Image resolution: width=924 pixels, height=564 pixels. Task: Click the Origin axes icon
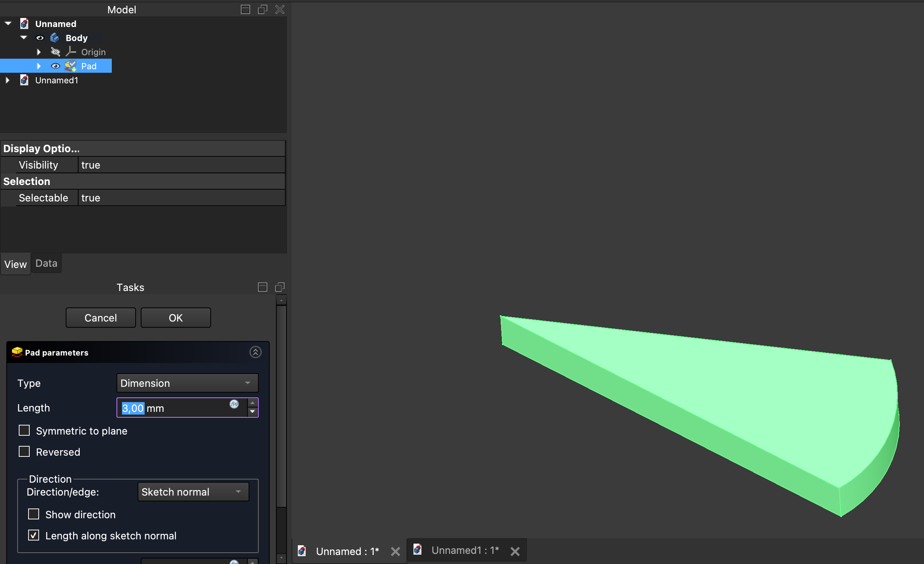pyautogui.click(x=71, y=52)
